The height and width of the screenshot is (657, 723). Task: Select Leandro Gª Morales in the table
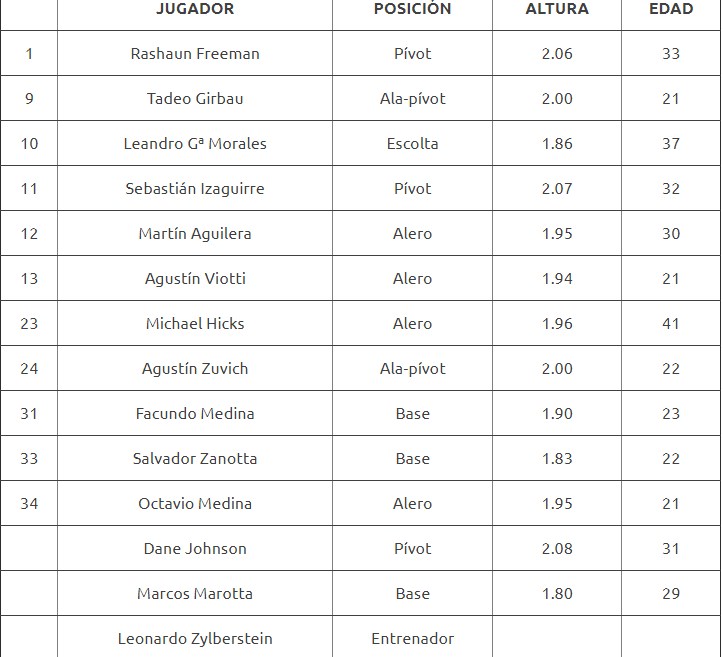[195, 144]
